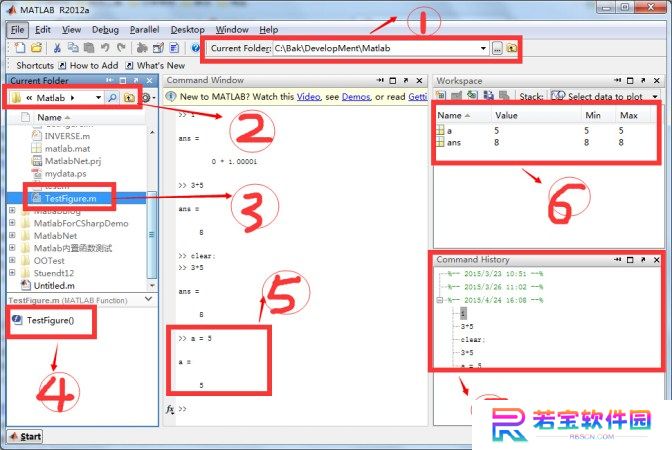Screen dimensions: 672x450
Task: Open the Parallel menu
Action: pyautogui.click(x=144, y=30)
